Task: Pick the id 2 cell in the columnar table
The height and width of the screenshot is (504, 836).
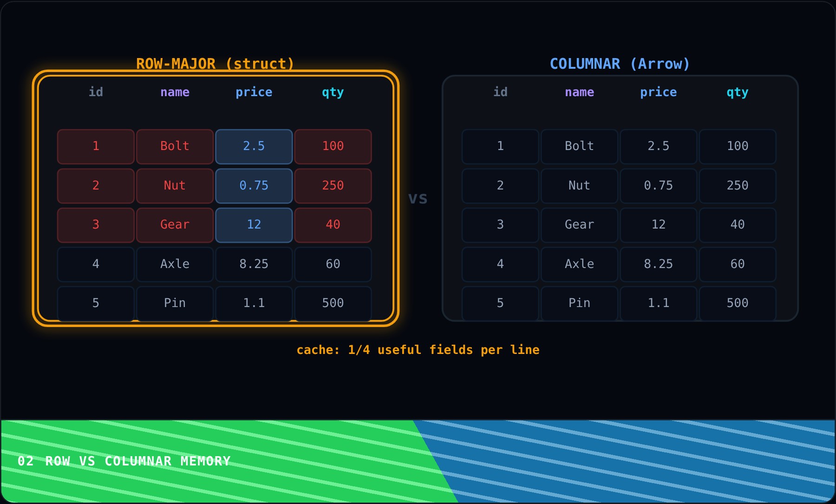Action: pyautogui.click(x=500, y=186)
